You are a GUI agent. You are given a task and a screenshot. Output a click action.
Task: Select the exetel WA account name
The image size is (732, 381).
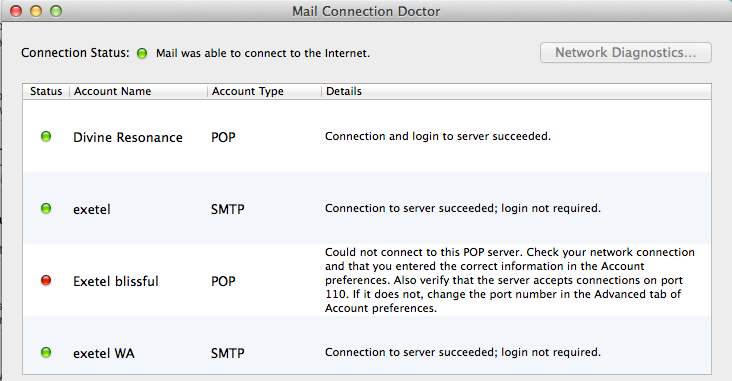click(x=104, y=353)
